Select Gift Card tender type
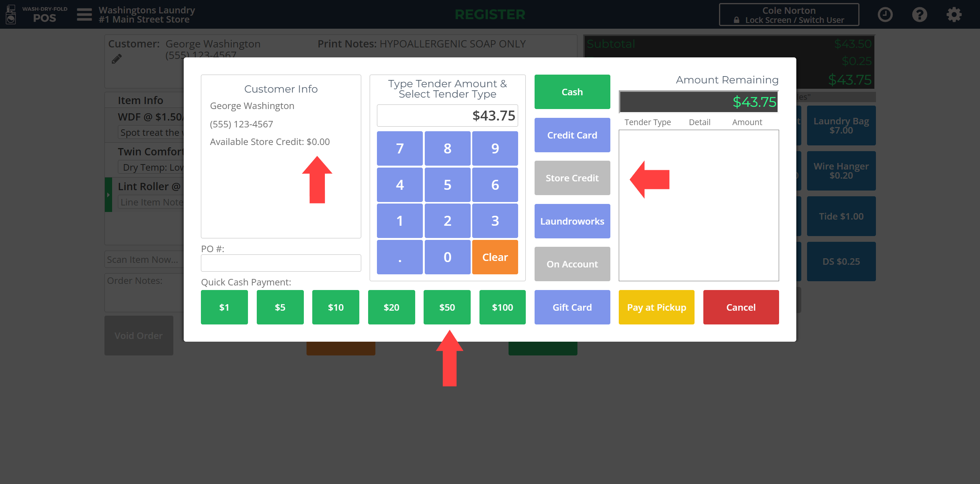The height and width of the screenshot is (484, 980). coord(572,307)
